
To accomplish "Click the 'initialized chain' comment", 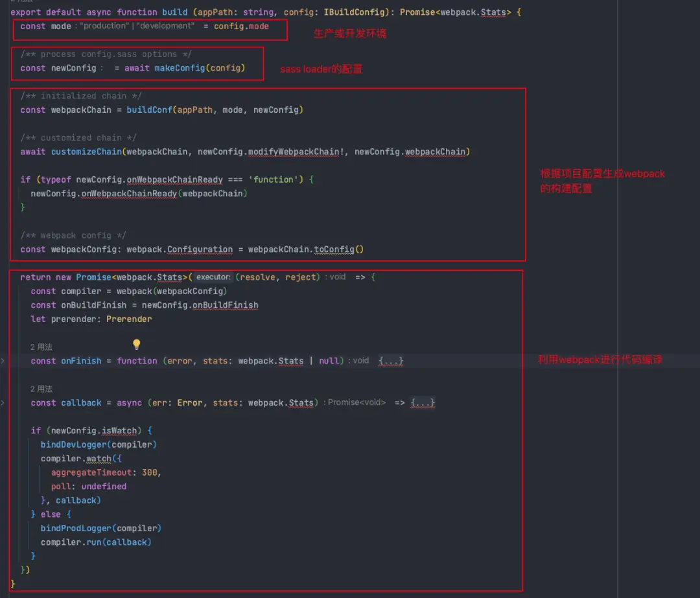I will point(81,96).
